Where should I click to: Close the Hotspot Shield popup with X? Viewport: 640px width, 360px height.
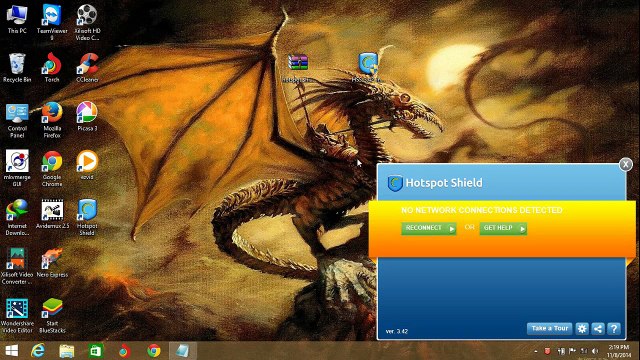click(x=625, y=164)
